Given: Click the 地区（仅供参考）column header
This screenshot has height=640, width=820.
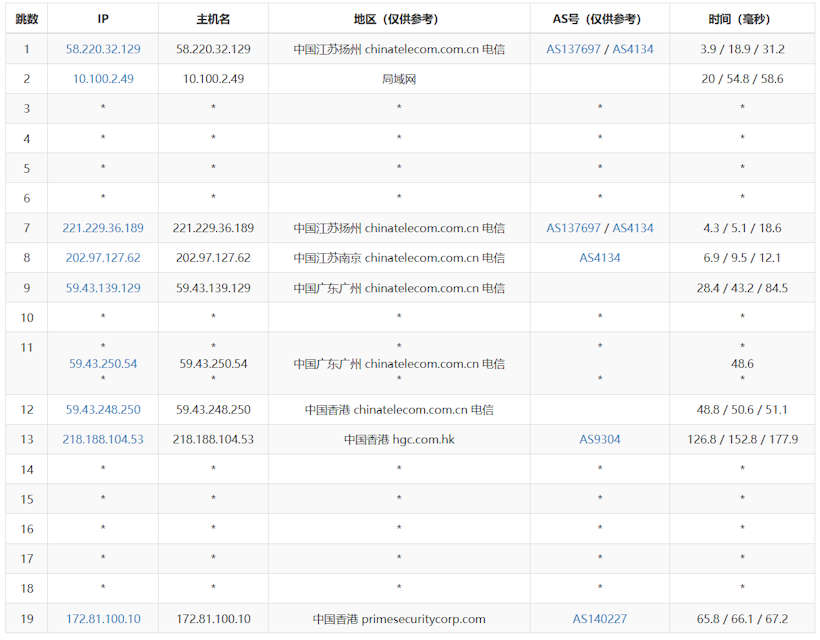Looking at the screenshot, I should tap(398, 18).
